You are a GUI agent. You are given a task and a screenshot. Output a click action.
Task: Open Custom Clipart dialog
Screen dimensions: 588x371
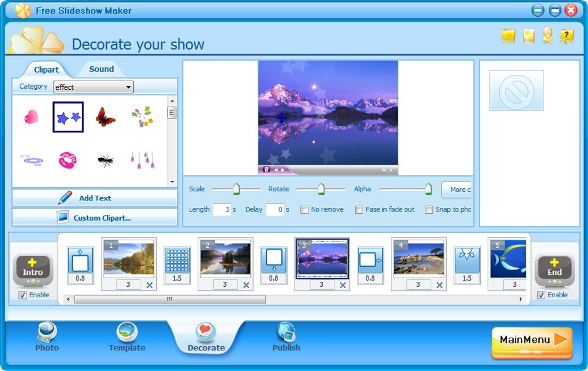click(94, 217)
